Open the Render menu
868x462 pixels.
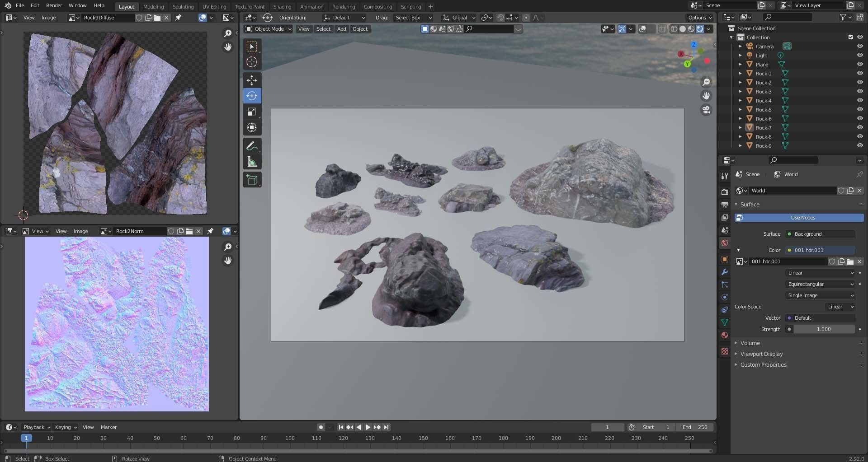tap(54, 5)
